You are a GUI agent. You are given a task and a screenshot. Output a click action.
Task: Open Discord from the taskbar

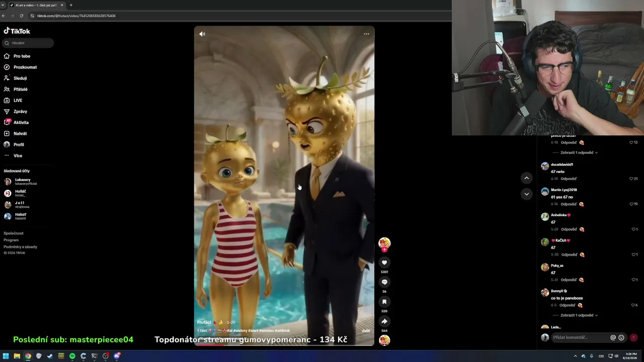[117, 356]
